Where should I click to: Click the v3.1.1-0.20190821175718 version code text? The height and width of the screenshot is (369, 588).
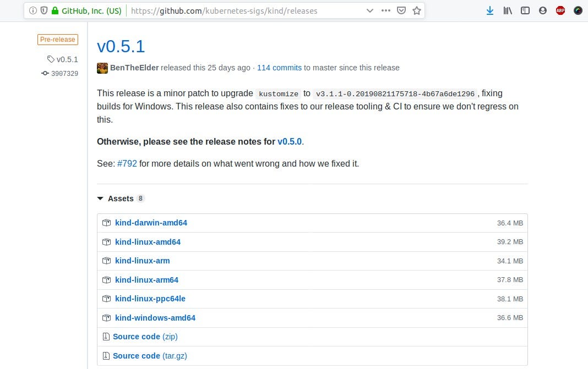[x=395, y=93]
